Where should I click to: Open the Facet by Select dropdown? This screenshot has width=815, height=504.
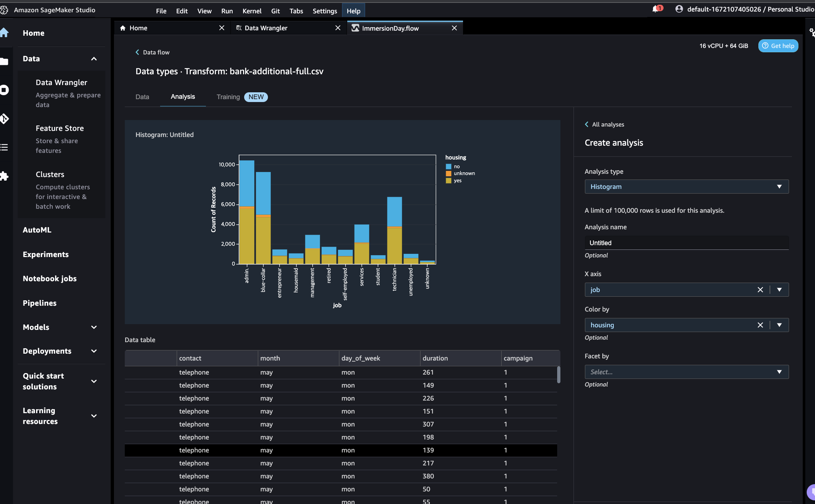click(x=686, y=372)
